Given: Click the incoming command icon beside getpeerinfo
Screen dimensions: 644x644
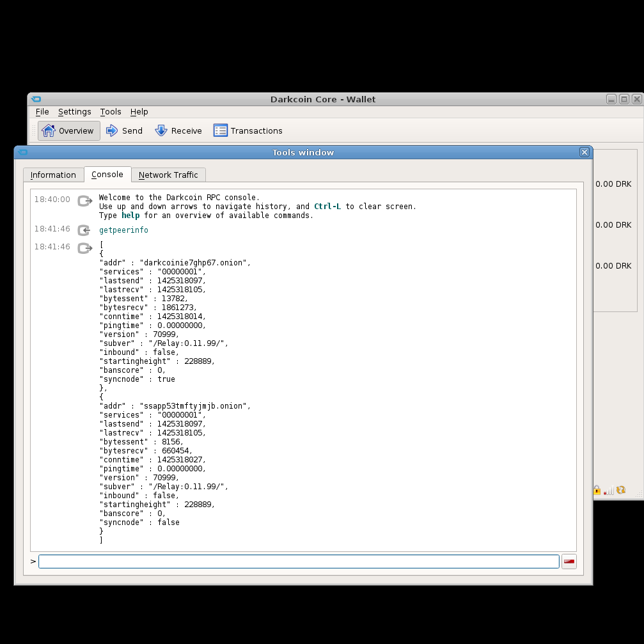Looking at the screenshot, I should point(84,230).
